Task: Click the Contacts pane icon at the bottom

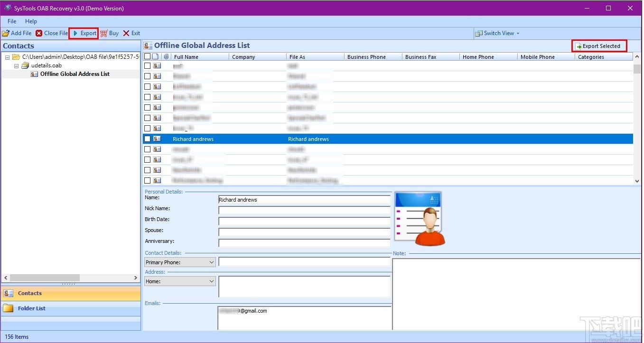Action: click(x=8, y=293)
